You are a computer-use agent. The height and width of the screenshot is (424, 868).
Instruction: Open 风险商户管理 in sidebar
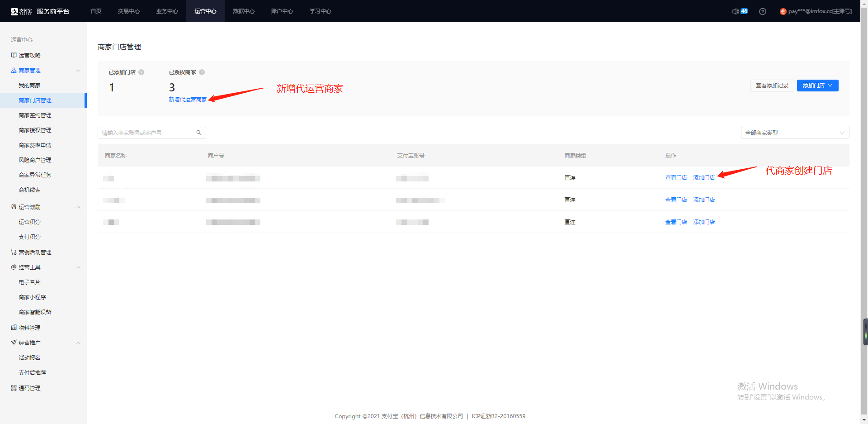pyautogui.click(x=35, y=160)
